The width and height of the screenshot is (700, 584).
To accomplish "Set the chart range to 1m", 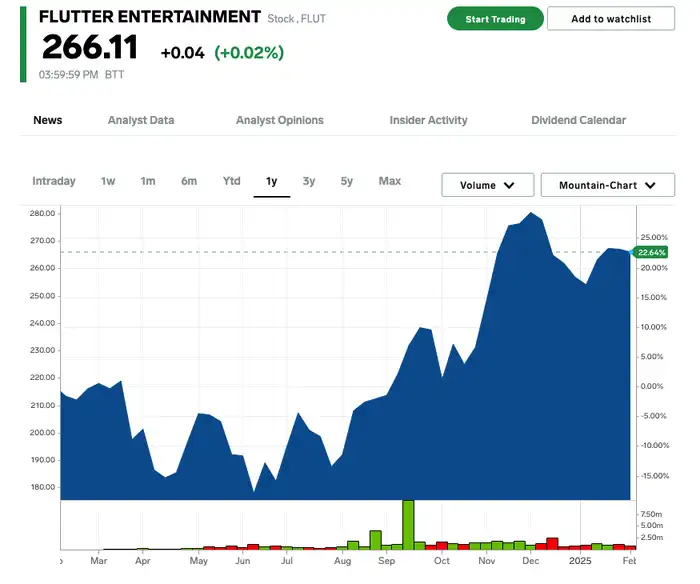I will click(x=148, y=181).
